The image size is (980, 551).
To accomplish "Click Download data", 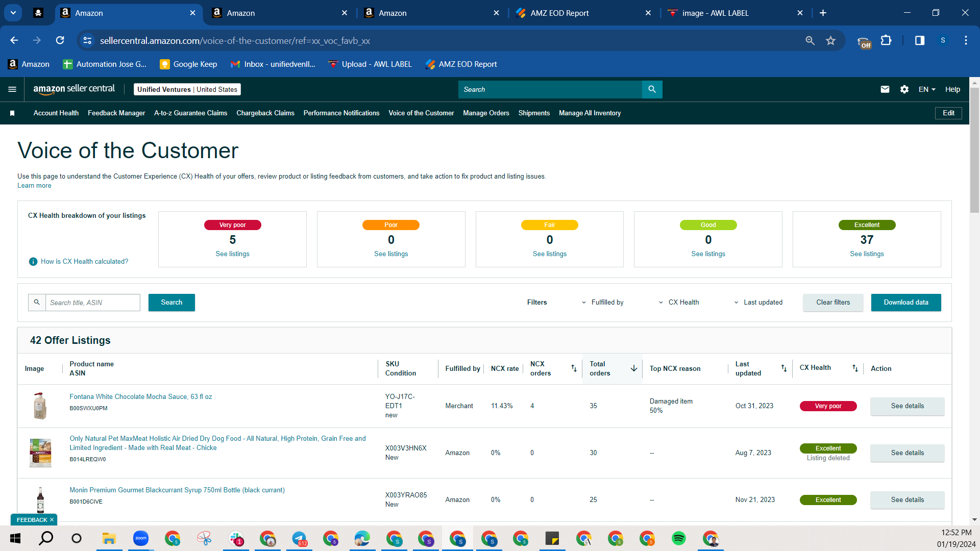I will click(x=906, y=303).
